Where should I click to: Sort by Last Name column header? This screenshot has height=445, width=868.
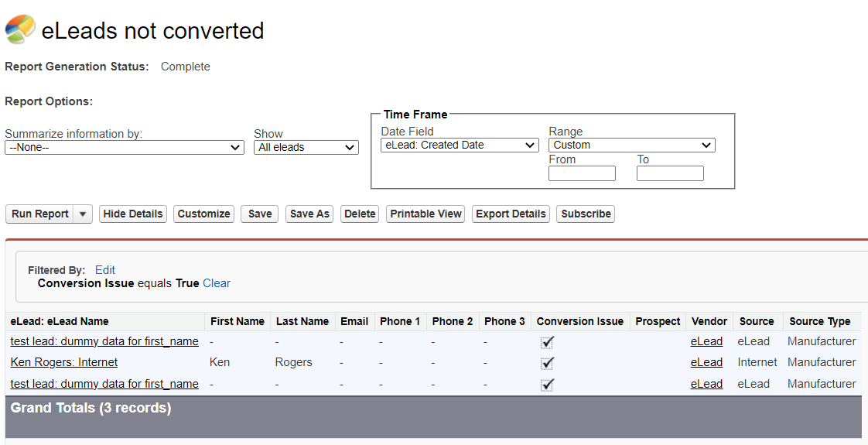tap(302, 322)
